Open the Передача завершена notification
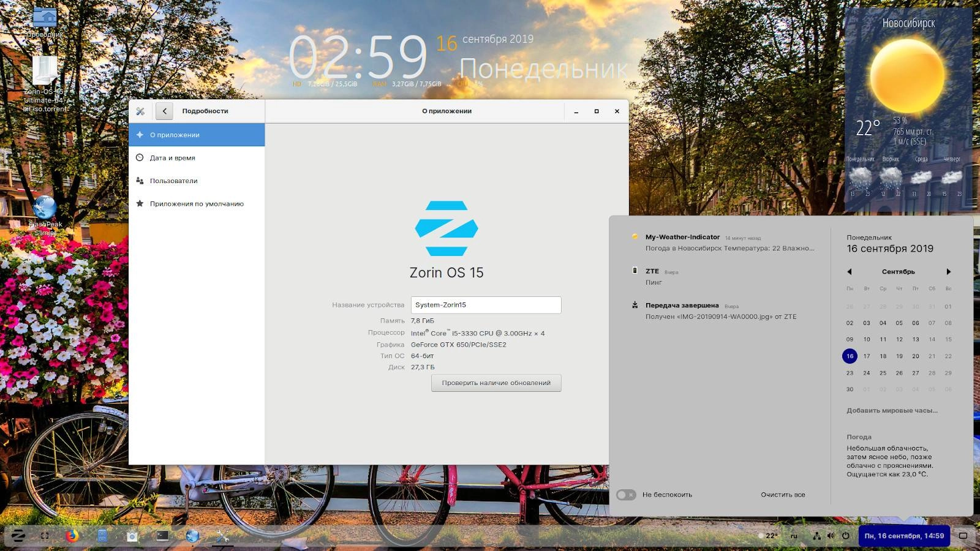980x551 pixels. [724, 311]
